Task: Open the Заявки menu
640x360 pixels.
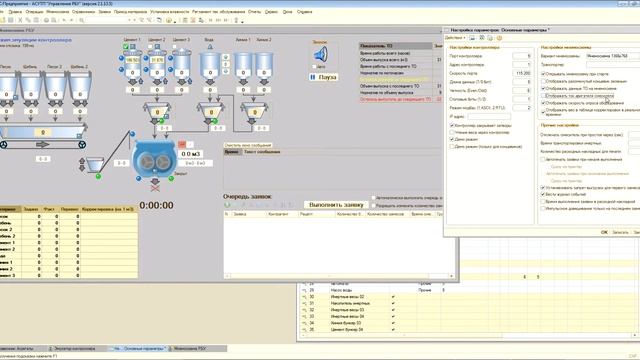Action: click(104, 12)
